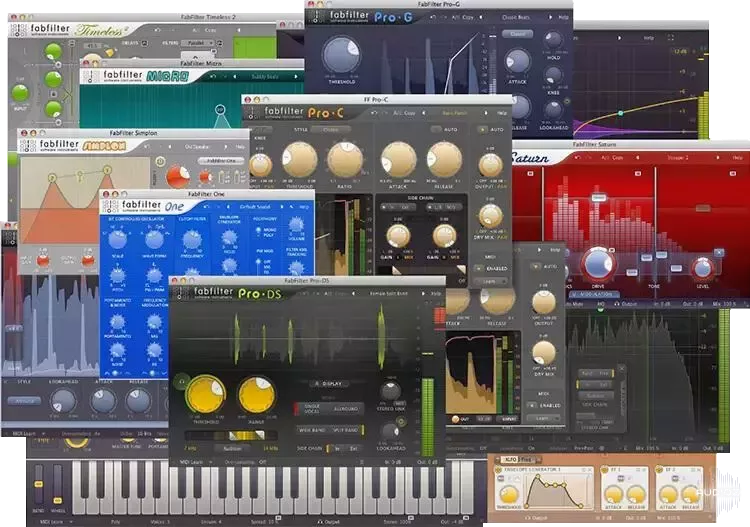Select next preset arrow in Pro-C
Viewport: 750px width, 527px height.
pyautogui.click(x=486, y=113)
